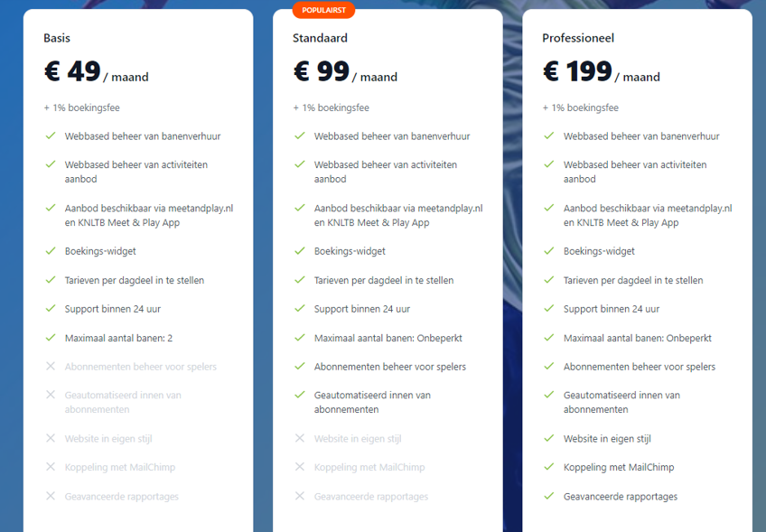This screenshot has height=532, width=766.
Task: Click the orange POPULAIRST badge
Action: click(323, 10)
